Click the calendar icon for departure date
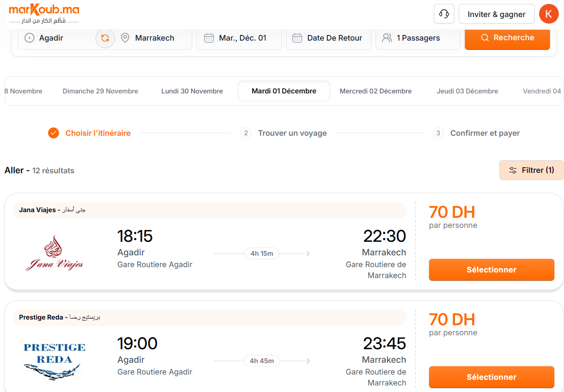 [209, 38]
